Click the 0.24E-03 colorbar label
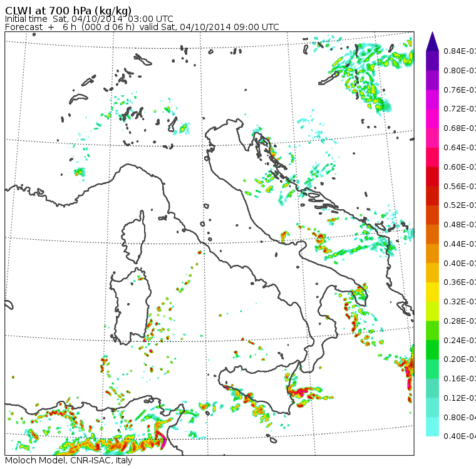The width and height of the screenshot is (476, 469). click(460, 340)
